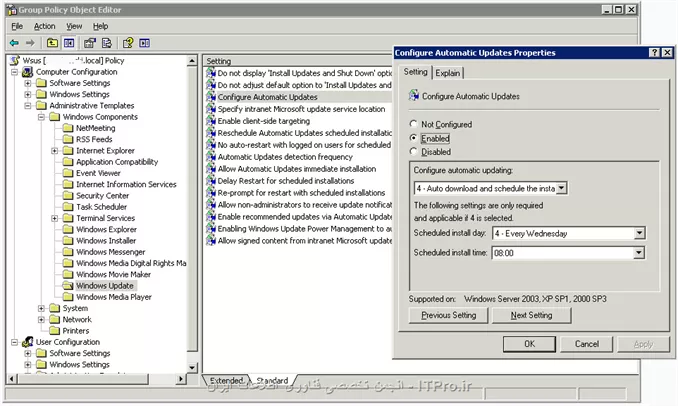678x406 pixels.
Task: Open the Action menu
Action: (44, 26)
